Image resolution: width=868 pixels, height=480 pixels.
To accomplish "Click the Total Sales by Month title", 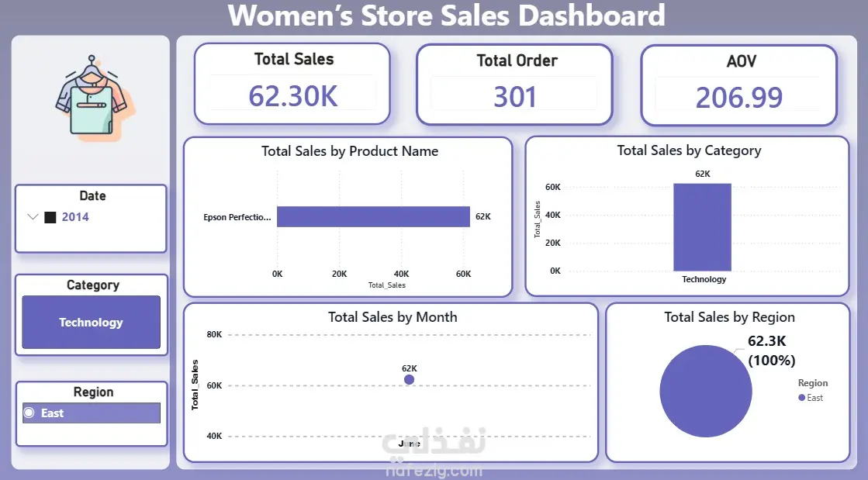I will [393, 317].
